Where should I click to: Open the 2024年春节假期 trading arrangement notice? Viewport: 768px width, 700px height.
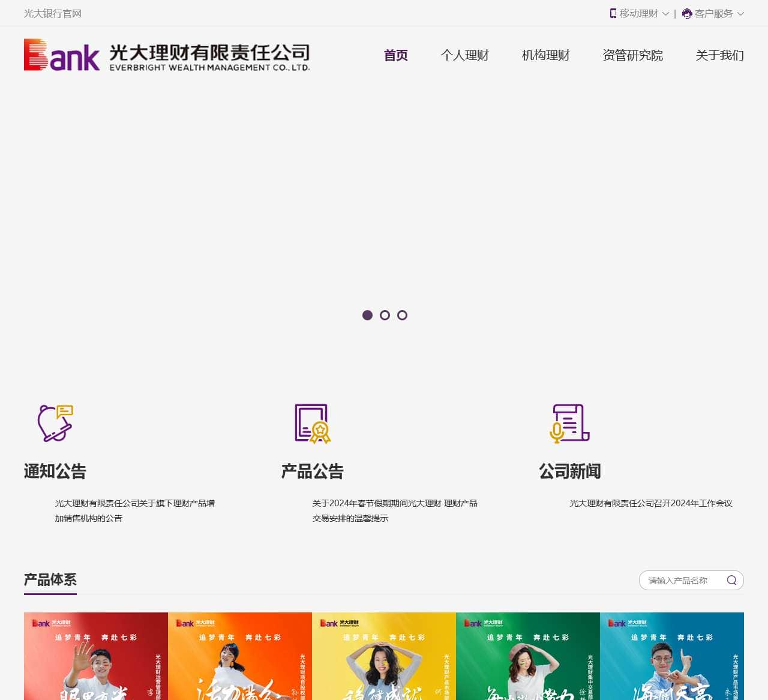coord(395,510)
